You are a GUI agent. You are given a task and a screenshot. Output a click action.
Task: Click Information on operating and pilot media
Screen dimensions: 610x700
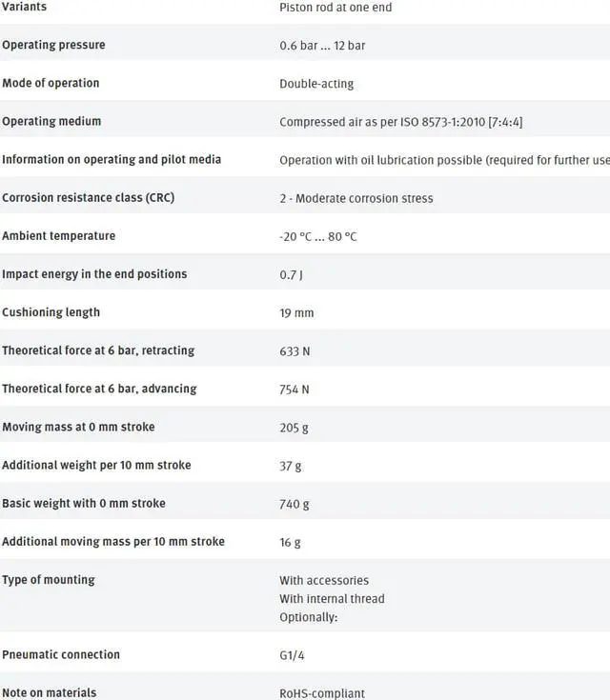click(112, 159)
